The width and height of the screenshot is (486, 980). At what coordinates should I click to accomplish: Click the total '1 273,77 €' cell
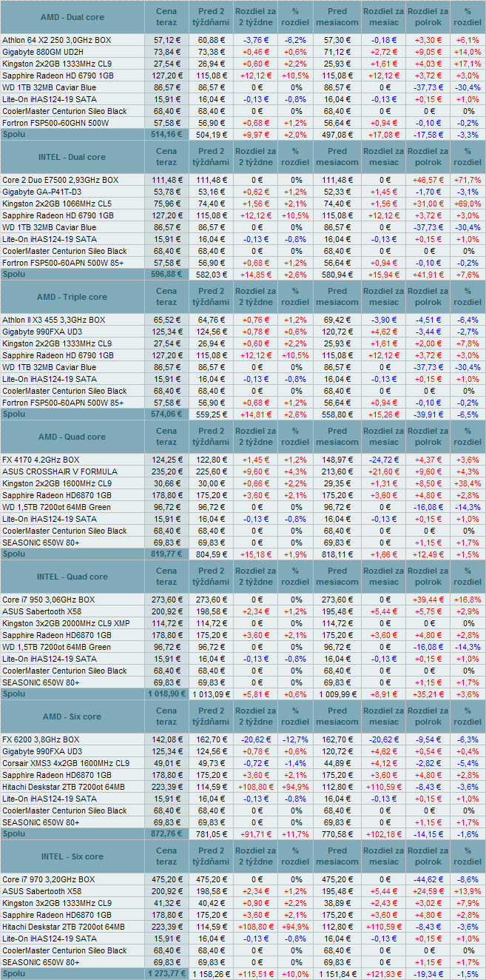pyautogui.click(x=166, y=973)
